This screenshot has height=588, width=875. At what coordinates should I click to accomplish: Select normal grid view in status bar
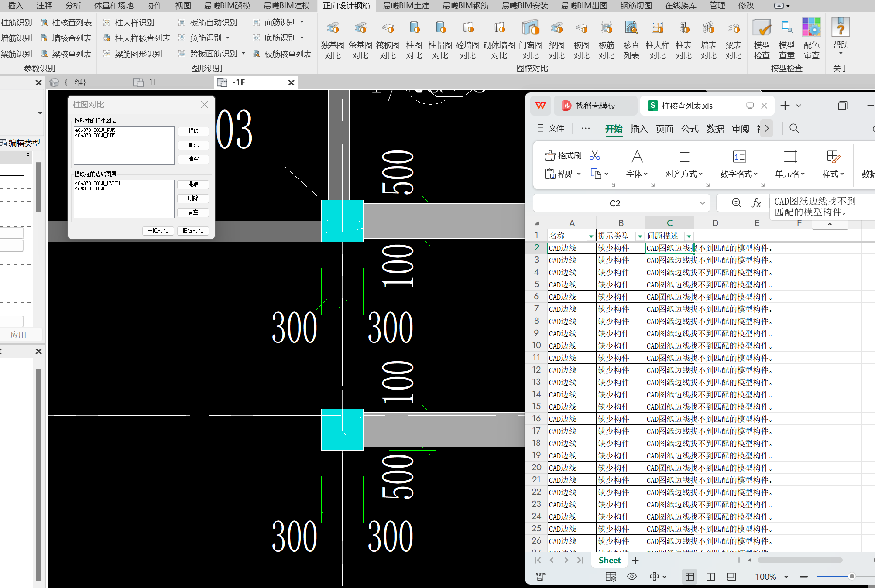690,577
